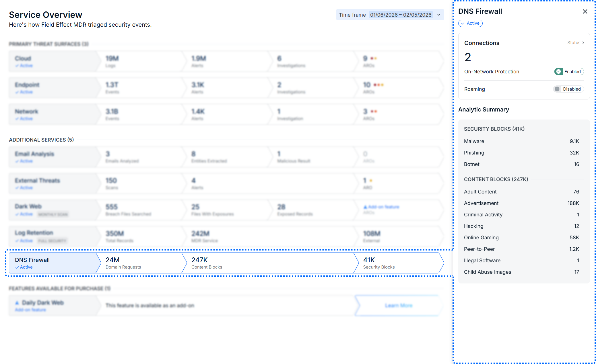Open the 247K Content Blocks segment
596x364 pixels.
click(x=268, y=263)
